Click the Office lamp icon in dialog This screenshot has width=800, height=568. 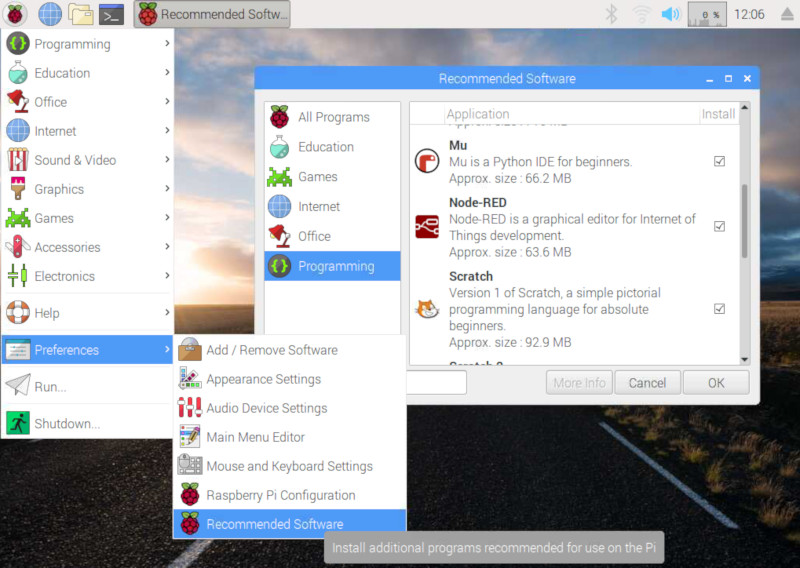coord(280,236)
